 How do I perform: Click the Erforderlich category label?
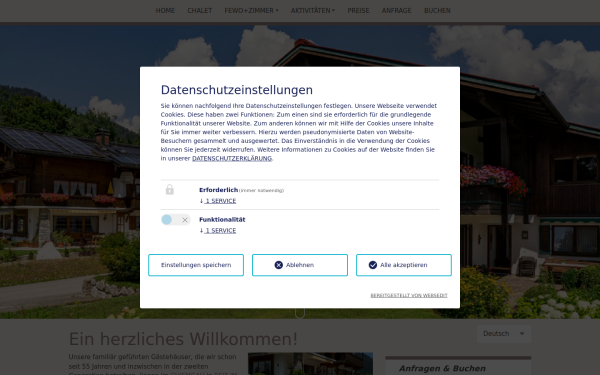(x=218, y=190)
